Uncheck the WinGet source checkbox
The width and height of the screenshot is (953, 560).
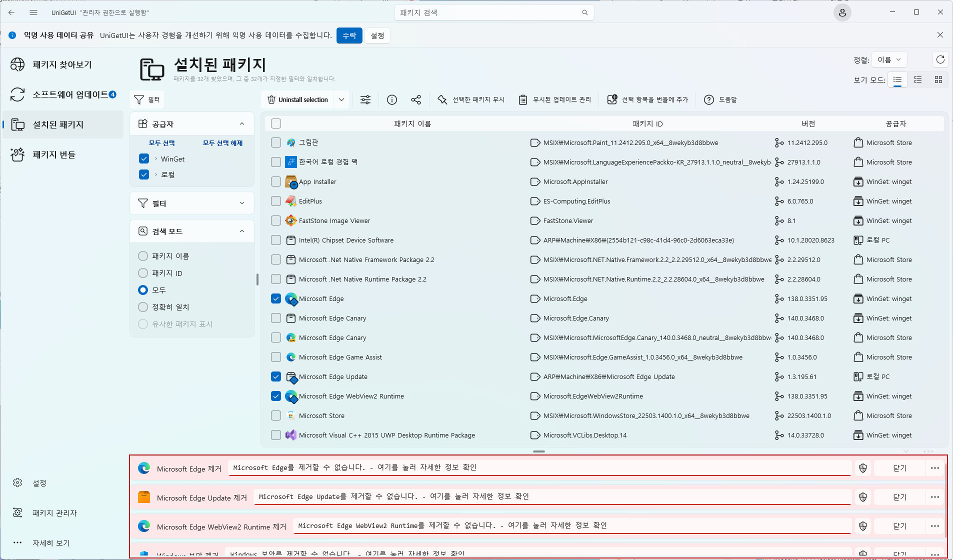point(144,158)
